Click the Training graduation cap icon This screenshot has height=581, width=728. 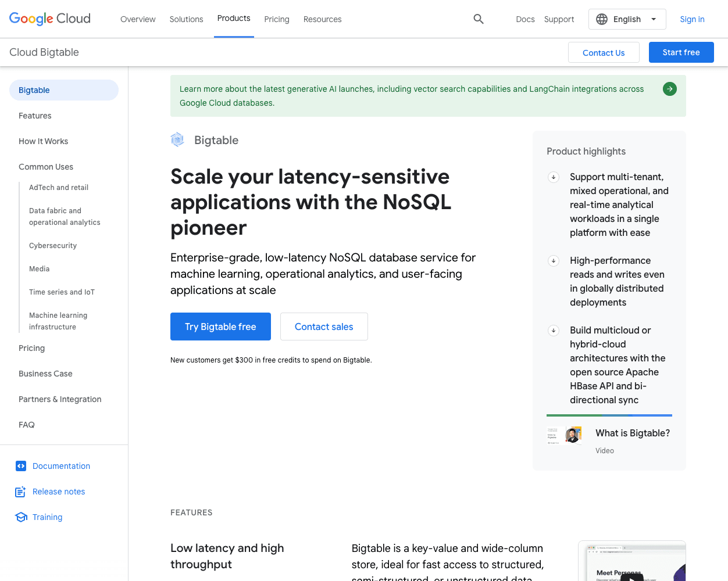click(22, 517)
